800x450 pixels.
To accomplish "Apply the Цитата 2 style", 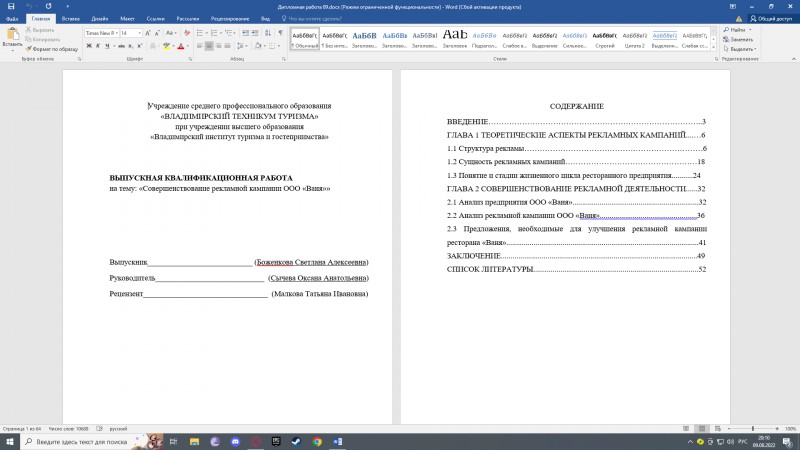I will click(635, 39).
